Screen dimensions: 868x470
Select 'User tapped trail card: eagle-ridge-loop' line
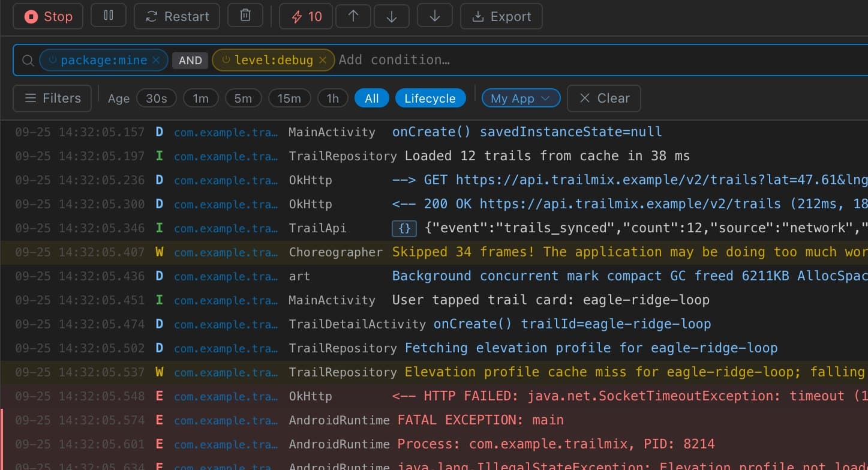tap(434, 300)
